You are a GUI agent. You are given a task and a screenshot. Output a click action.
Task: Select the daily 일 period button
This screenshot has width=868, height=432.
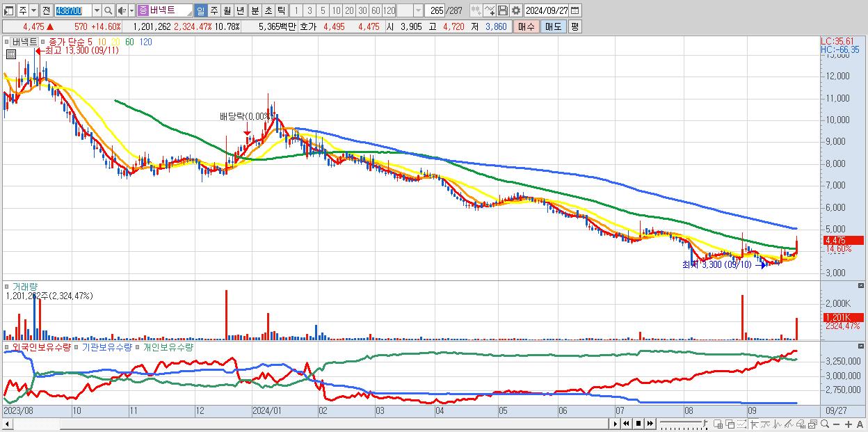point(200,10)
